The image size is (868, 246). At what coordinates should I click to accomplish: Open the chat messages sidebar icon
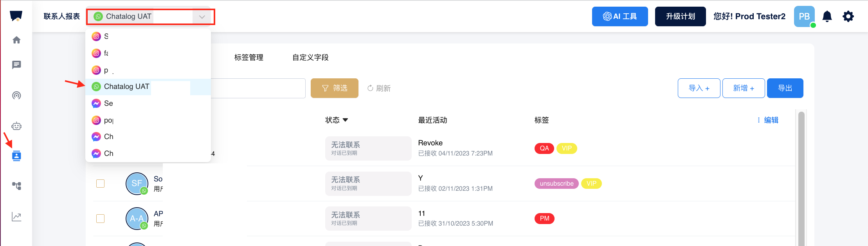tap(16, 65)
